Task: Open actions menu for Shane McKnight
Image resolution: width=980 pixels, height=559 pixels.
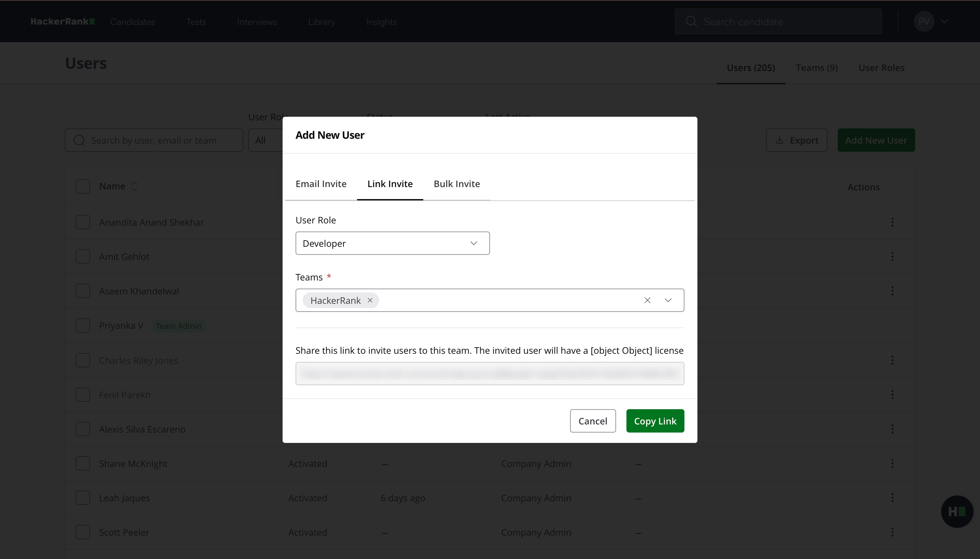Action: click(x=892, y=463)
